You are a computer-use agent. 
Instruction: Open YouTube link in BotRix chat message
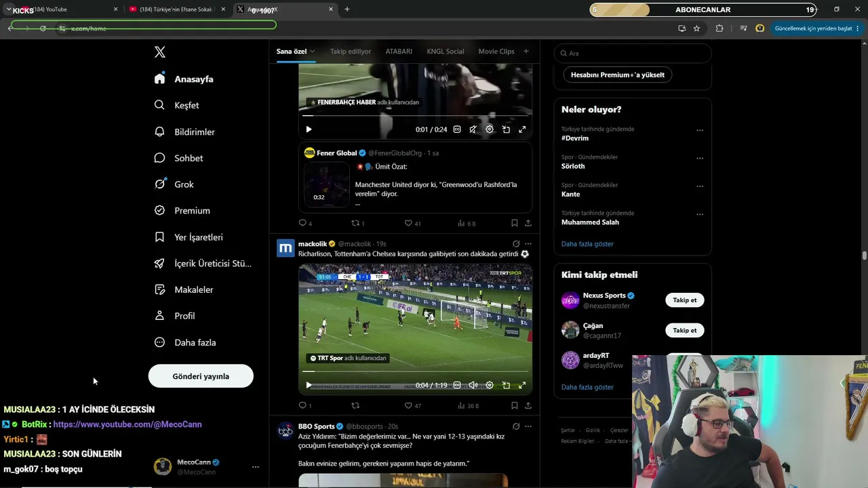[x=127, y=424]
